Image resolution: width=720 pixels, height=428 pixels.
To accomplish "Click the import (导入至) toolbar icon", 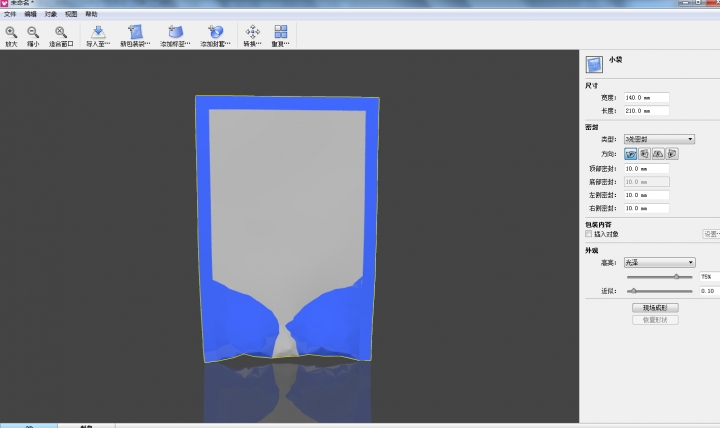I will click(98, 33).
